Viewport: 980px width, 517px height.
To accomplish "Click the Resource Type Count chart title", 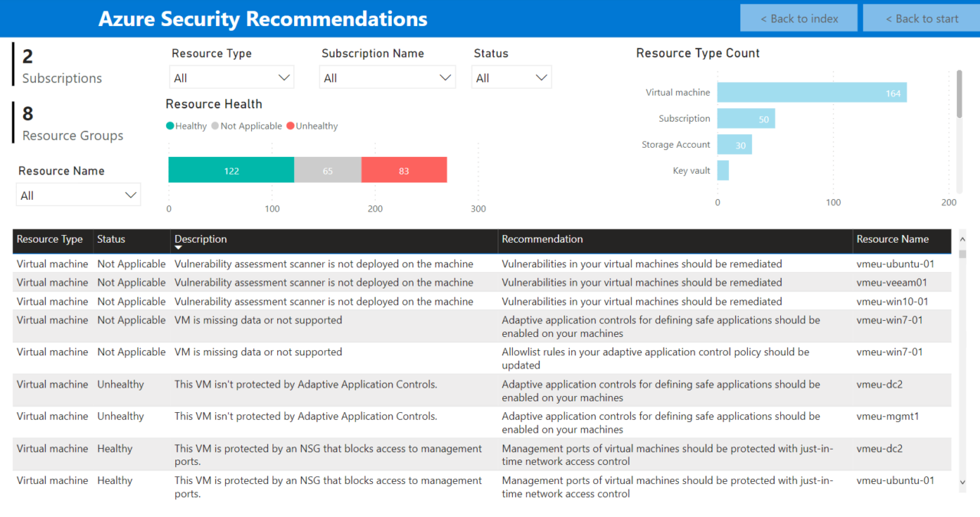I will (x=697, y=54).
